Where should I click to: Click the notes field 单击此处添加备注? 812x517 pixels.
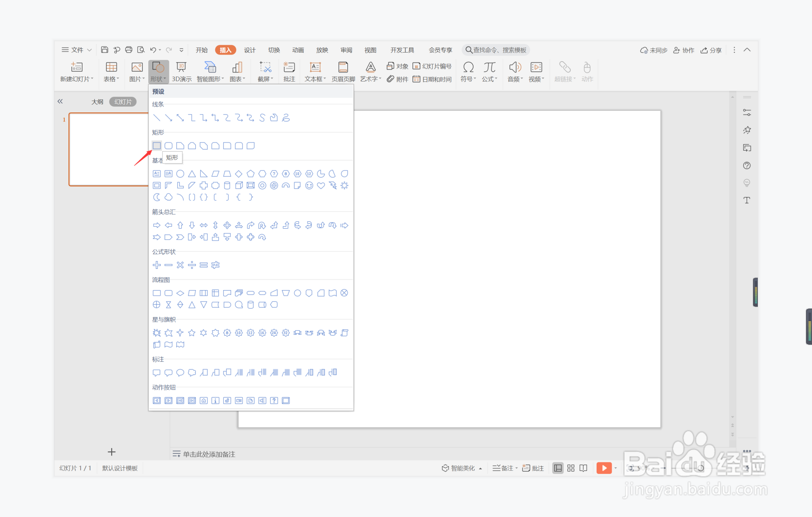(x=209, y=454)
